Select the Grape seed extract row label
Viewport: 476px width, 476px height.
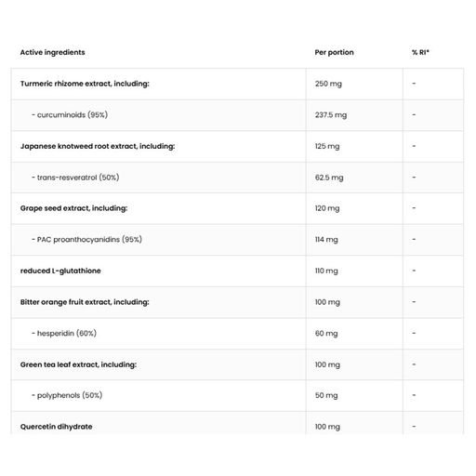[x=73, y=208]
